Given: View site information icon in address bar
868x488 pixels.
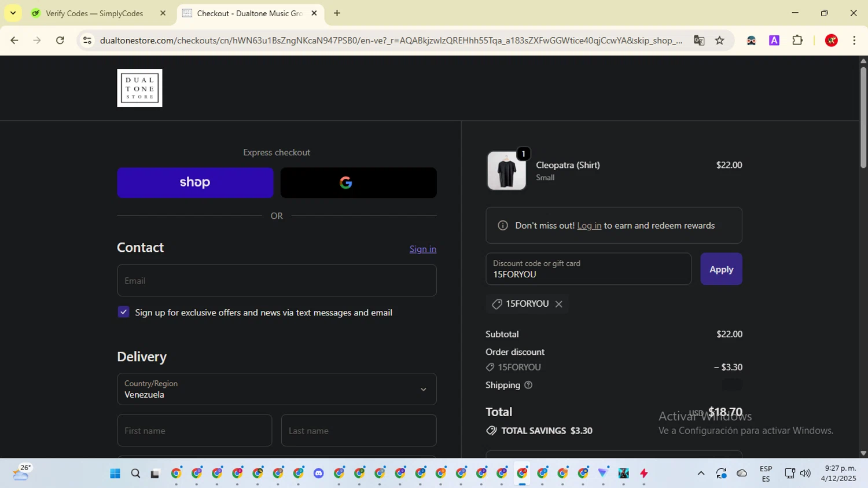Looking at the screenshot, I should pos(87,41).
